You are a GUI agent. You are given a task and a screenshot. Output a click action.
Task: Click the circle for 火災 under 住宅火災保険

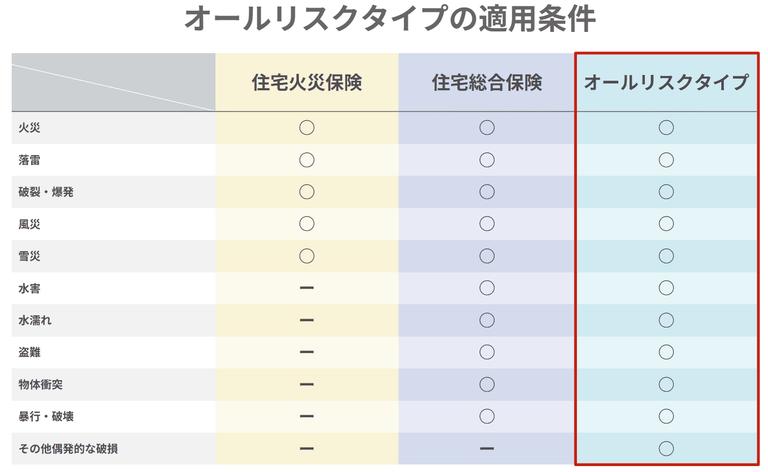[306, 127]
